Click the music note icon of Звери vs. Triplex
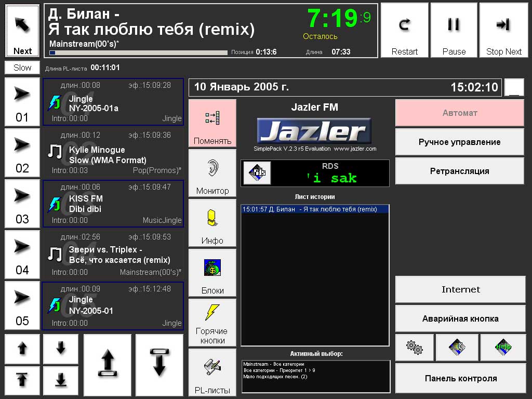The width and height of the screenshot is (532, 399). [54, 254]
